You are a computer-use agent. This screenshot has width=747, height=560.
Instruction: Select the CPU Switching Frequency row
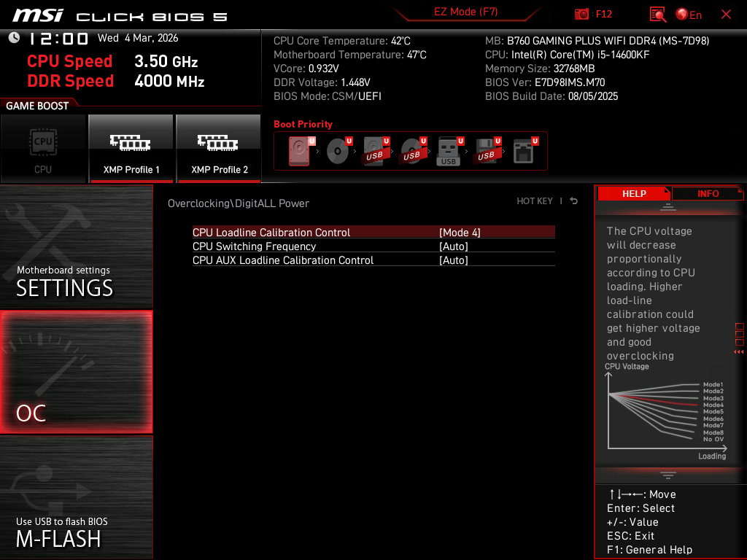(373, 246)
